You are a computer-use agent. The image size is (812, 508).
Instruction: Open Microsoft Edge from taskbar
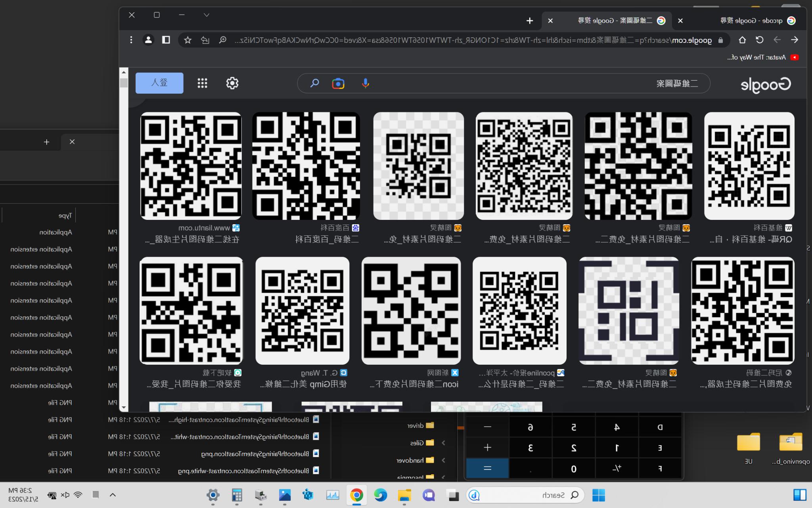380,495
